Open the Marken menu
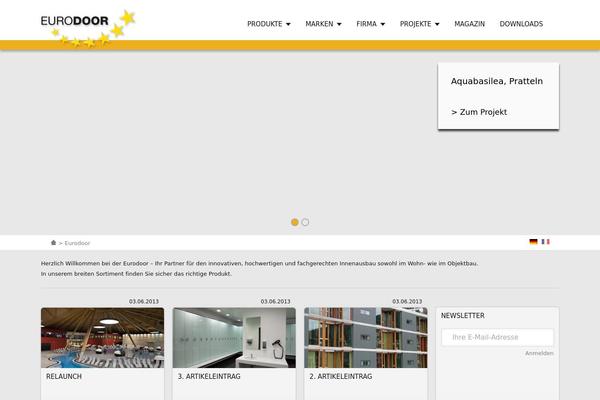Screen dimensions: 600x400 319,24
